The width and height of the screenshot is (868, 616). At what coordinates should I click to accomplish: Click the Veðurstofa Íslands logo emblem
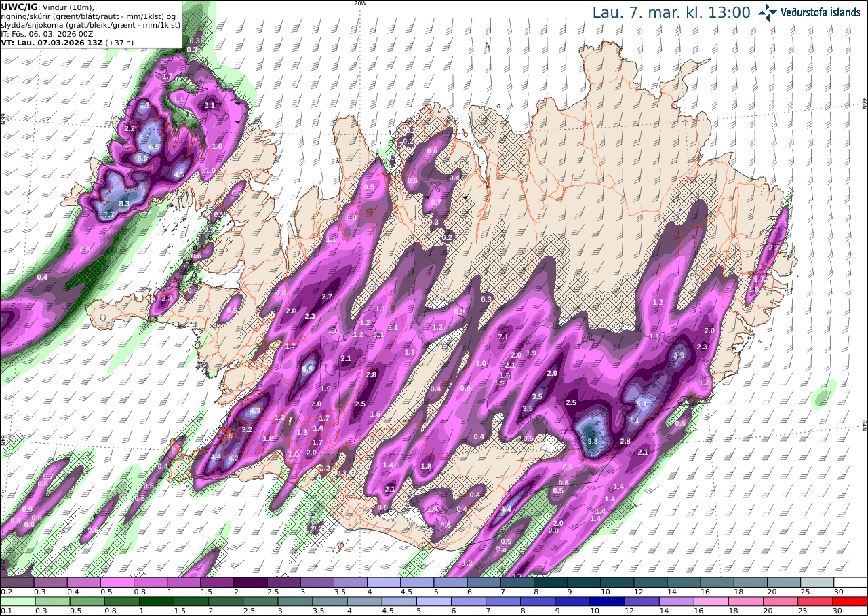pyautogui.click(x=768, y=12)
